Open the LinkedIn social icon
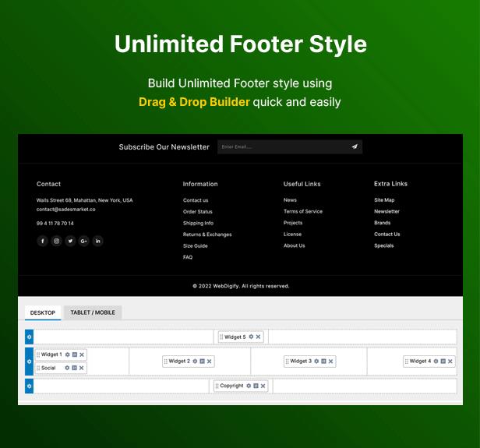The width and height of the screenshot is (480, 448). tap(97, 241)
